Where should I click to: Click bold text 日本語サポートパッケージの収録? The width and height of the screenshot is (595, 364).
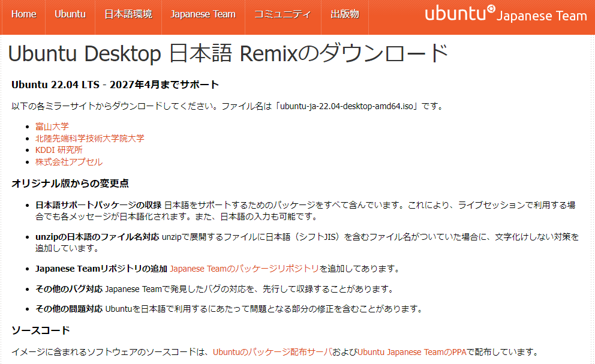coord(98,205)
